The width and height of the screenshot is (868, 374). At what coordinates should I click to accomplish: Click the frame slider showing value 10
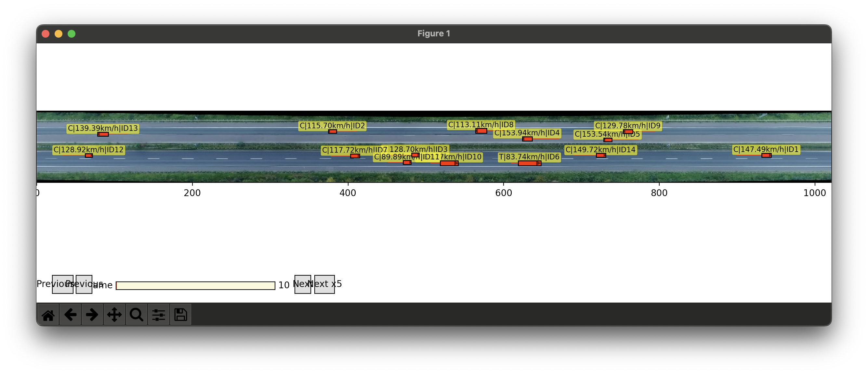[195, 285]
